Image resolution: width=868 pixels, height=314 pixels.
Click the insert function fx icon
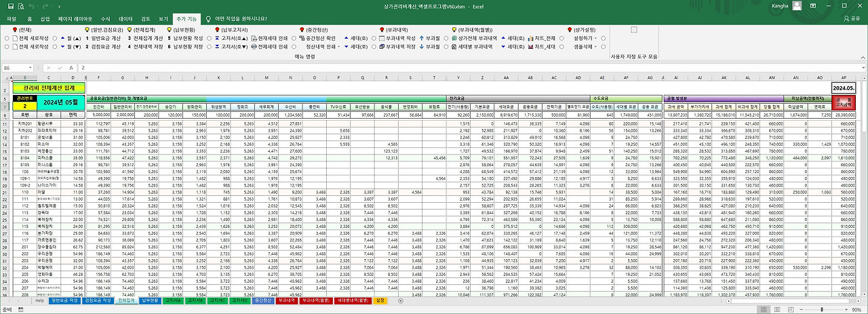(x=71, y=68)
